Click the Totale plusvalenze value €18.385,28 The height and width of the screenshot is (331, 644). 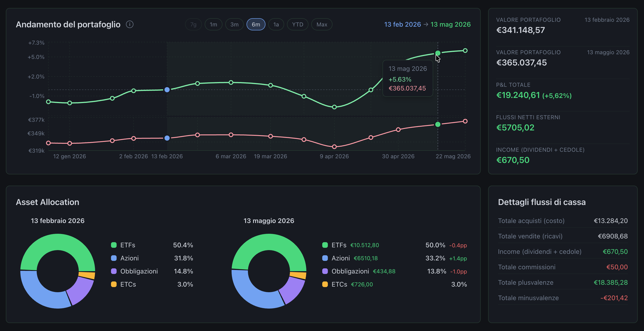pyautogui.click(x=611, y=283)
